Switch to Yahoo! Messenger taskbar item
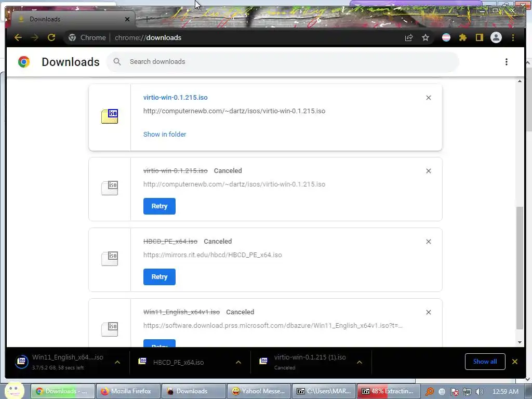Screen dimensions: 532x399 tap(259, 391)
